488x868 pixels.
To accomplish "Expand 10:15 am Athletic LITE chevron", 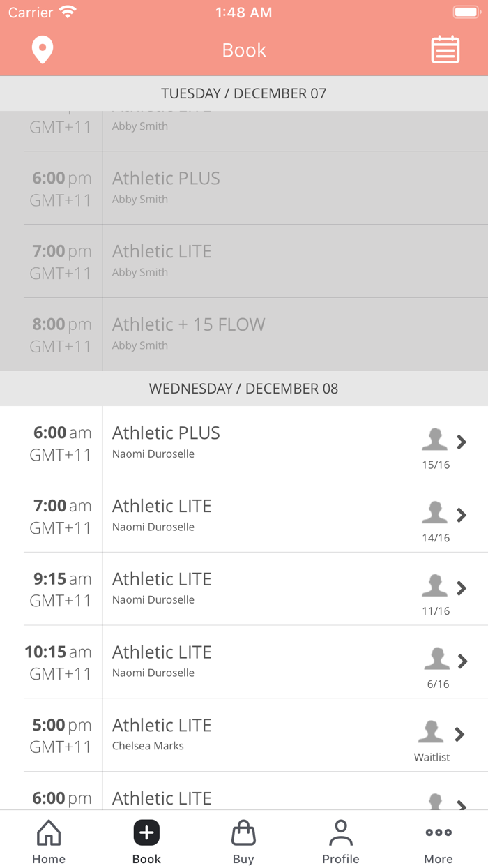I will pyautogui.click(x=462, y=661).
